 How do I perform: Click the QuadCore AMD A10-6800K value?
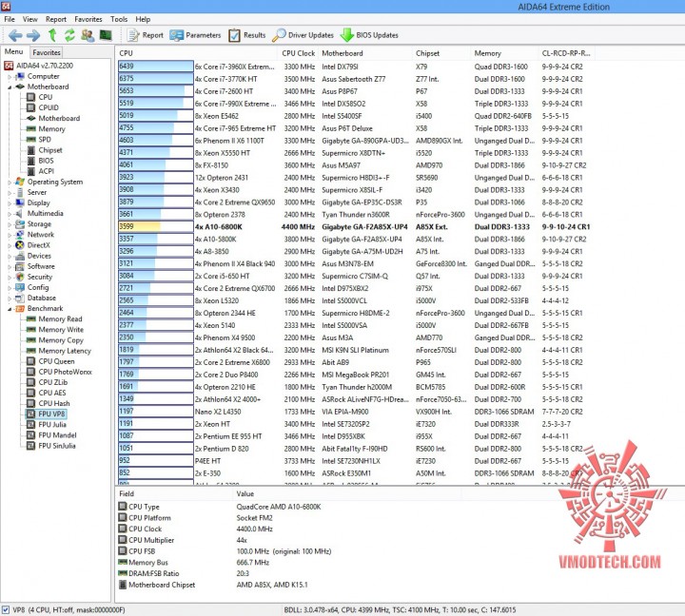tap(279, 507)
